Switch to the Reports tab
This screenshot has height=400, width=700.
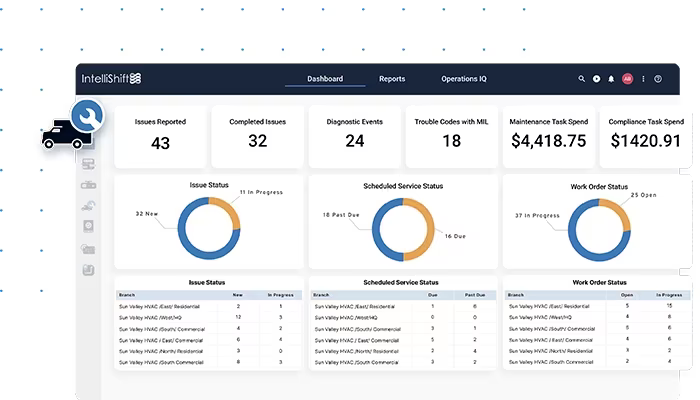(x=392, y=79)
